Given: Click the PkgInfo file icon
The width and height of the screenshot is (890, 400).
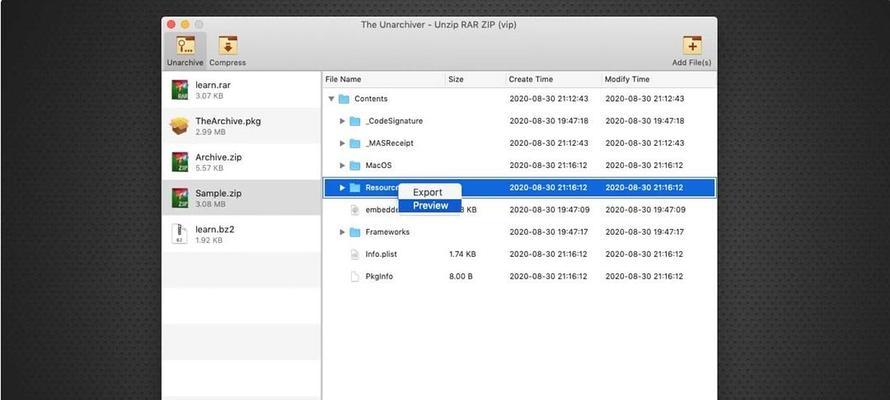Looking at the screenshot, I should coord(355,276).
